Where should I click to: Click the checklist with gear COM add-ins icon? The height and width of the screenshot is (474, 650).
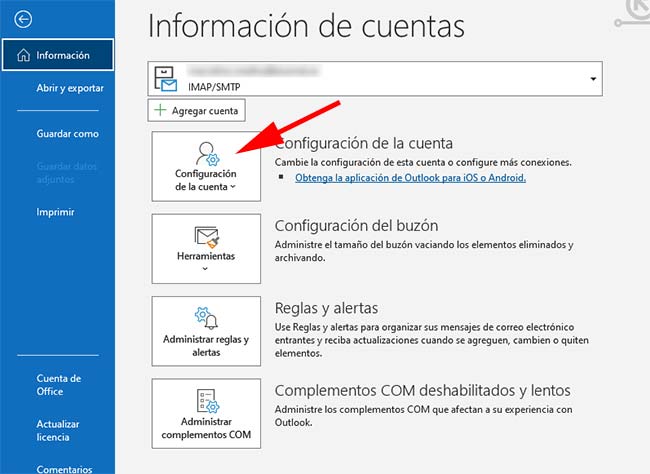207,401
